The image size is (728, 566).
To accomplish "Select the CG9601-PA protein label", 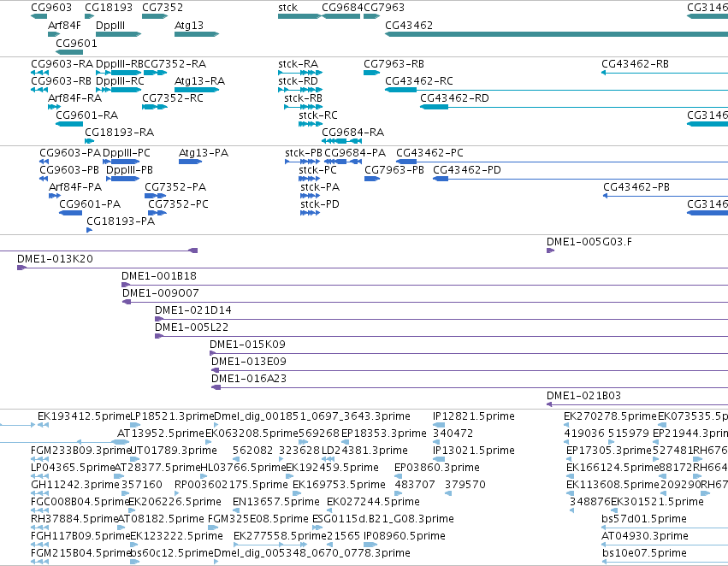I will (x=90, y=204).
